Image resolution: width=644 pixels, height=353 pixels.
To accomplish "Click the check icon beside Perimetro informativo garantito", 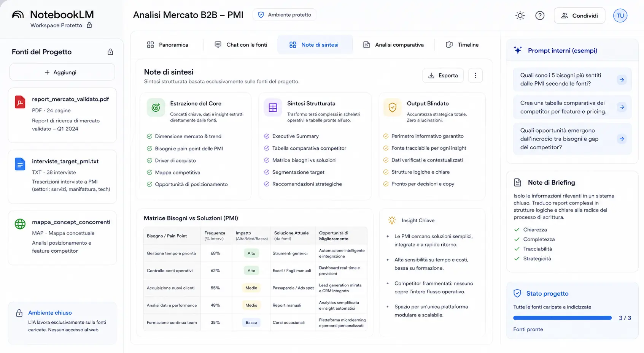I will point(386,136).
